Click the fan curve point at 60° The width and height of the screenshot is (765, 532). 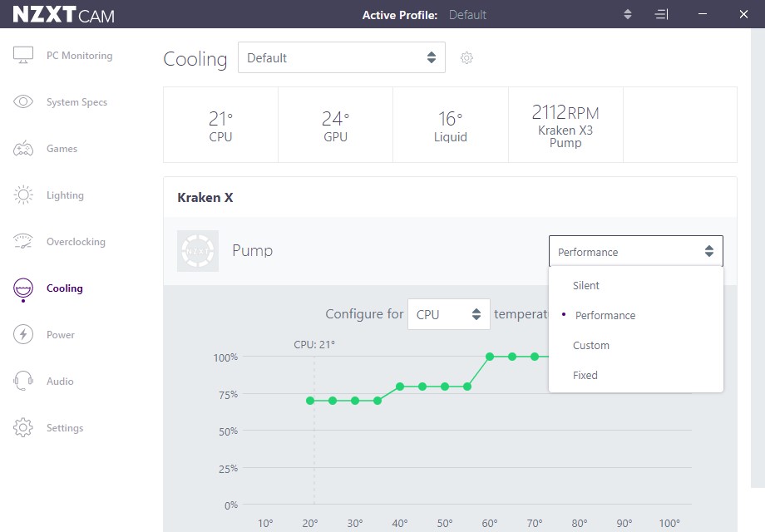tap(490, 357)
